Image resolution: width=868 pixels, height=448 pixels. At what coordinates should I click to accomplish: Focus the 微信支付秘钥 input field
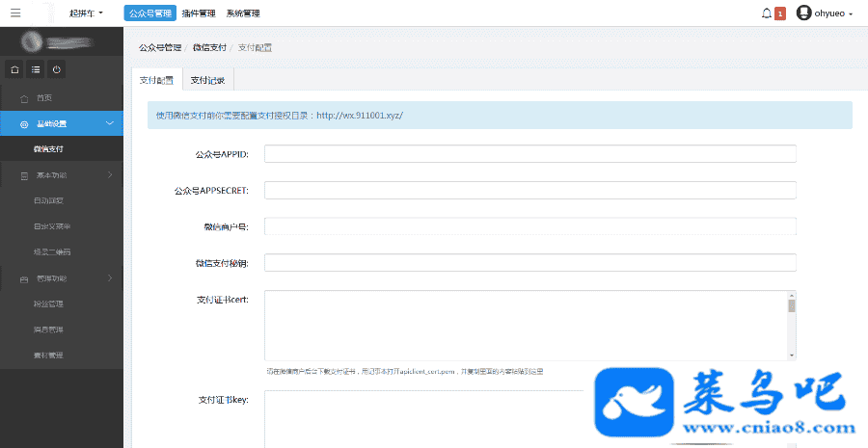click(529, 262)
